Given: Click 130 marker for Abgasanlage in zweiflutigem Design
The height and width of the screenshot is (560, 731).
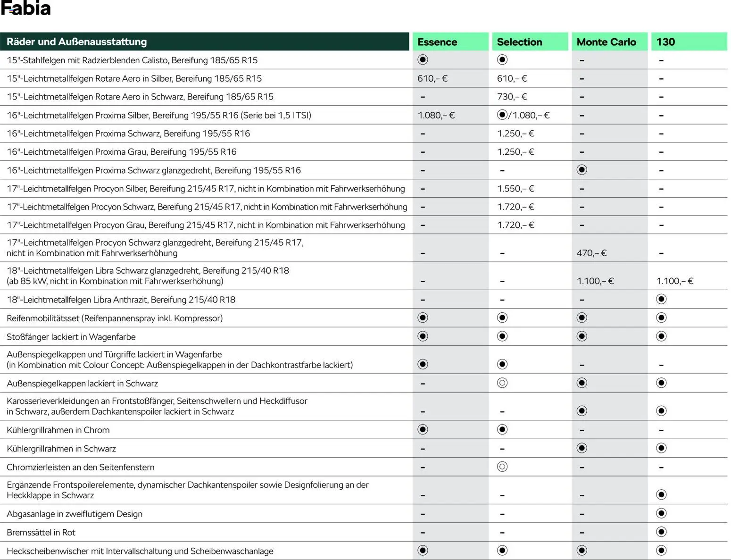Looking at the screenshot, I should 661,513.
